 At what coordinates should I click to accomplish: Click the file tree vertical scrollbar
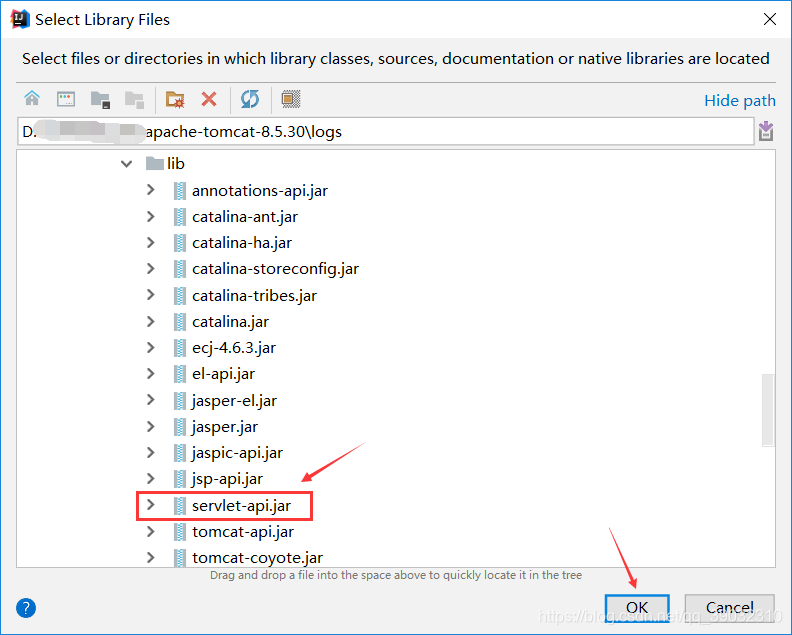(x=768, y=410)
